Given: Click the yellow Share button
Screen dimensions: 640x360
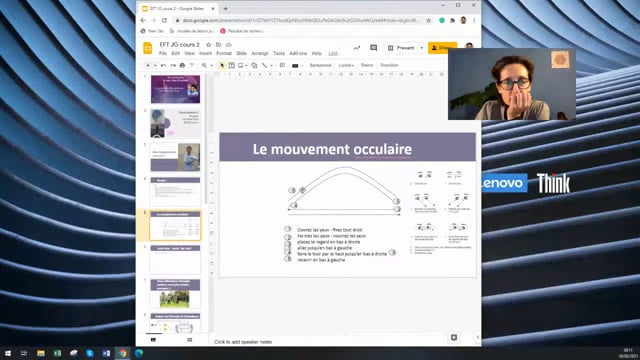Looking at the screenshot, I should 442,48.
